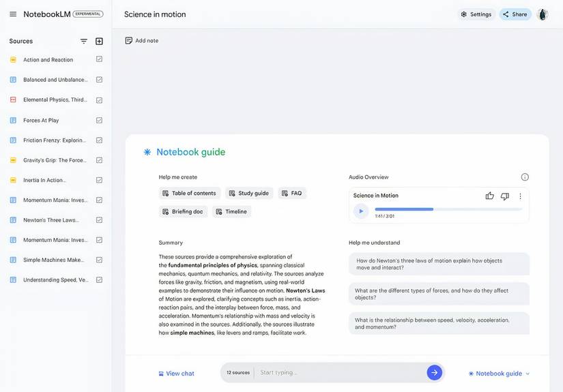The image size is (563, 392).
Task: Play the Science in Motion audio
Action: (x=361, y=211)
